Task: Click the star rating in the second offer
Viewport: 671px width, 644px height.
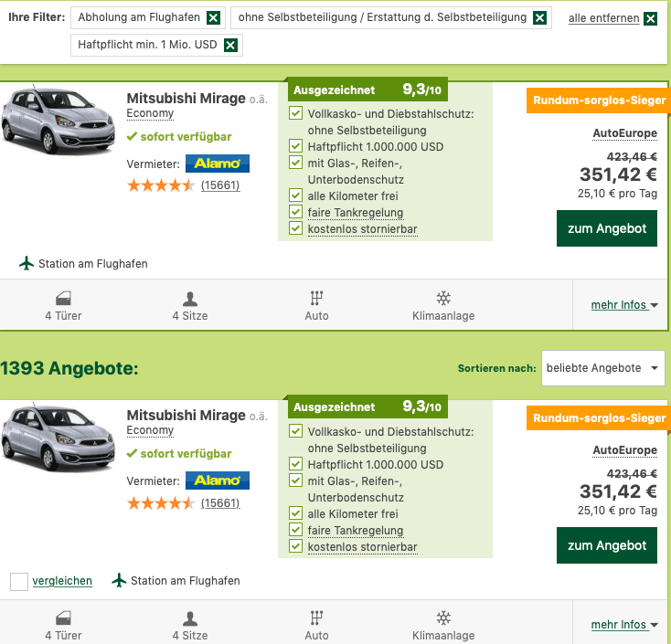Action: [161, 503]
